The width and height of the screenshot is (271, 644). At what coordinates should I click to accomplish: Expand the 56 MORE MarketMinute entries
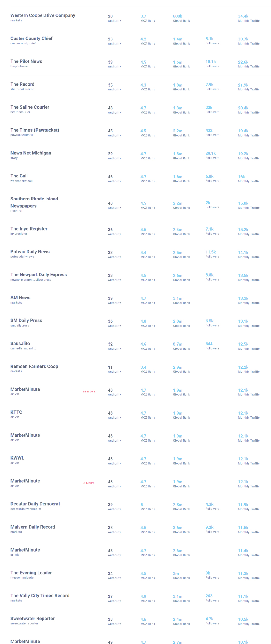point(89,391)
